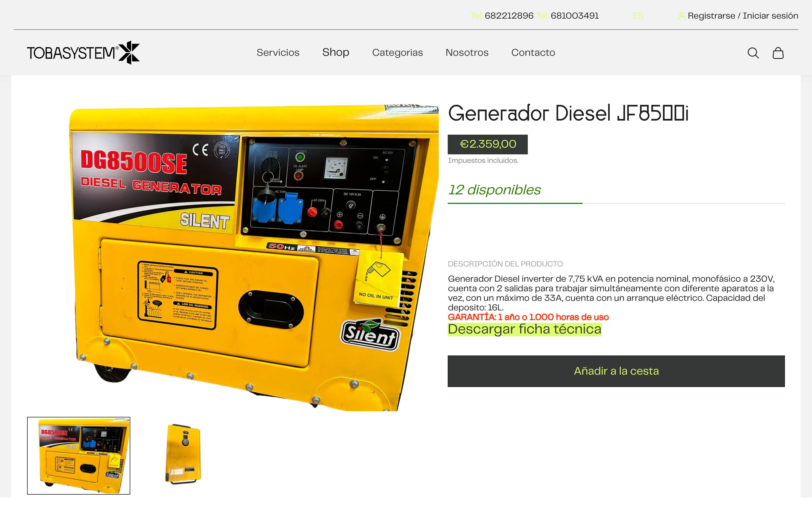Click the stock availability progress bar

coord(616,203)
